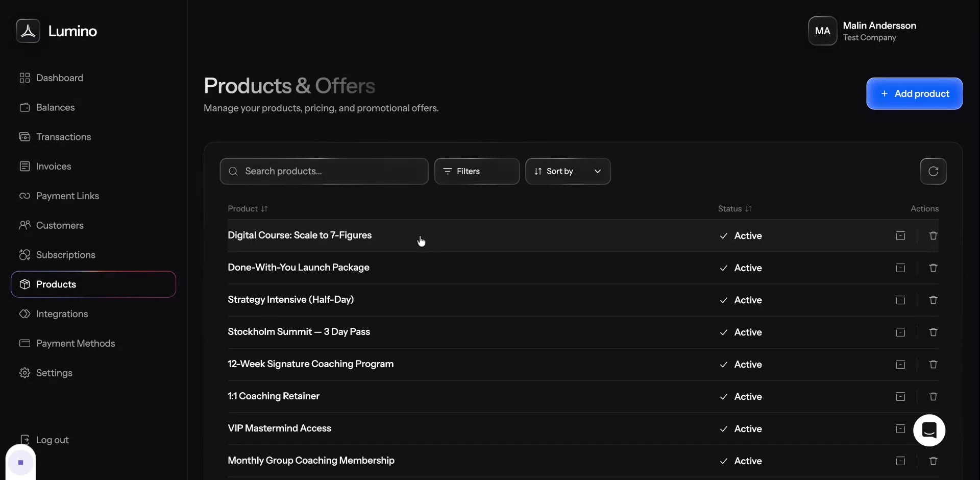Image resolution: width=980 pixels, height=480 pixels.
Task: Archive the Done-With-You Launch Package product
Action: click(x=900, y=268)
